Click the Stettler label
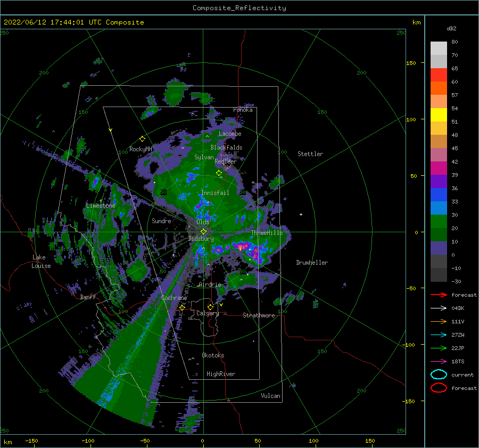 (310, 154)
